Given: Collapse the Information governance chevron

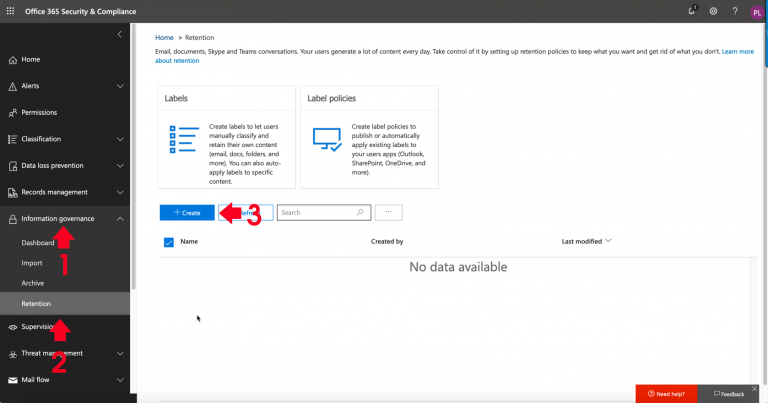Looking at the screenshot, I should click(120, 219).
